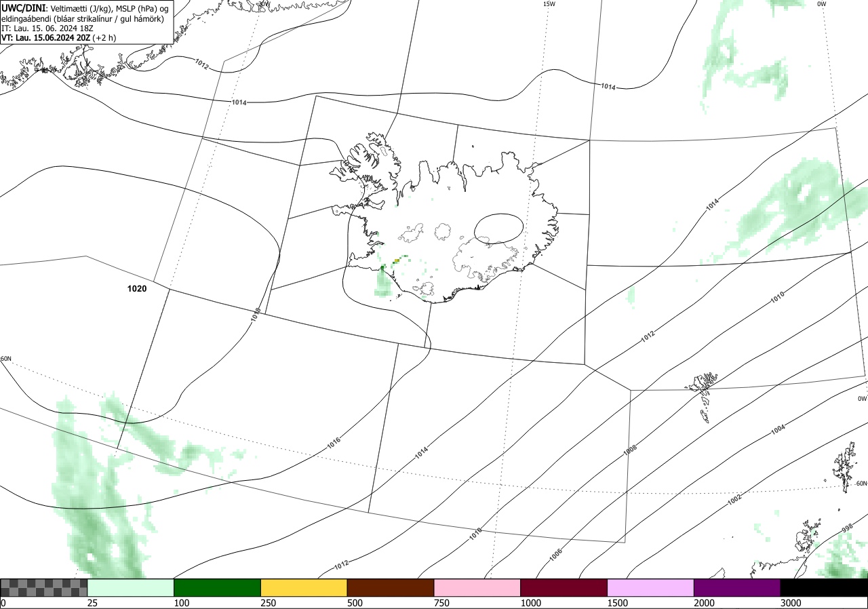The height and width of the screenshot is (609, 868).
Task: Click the 1004 isobar label
Action: click(778, 429)
